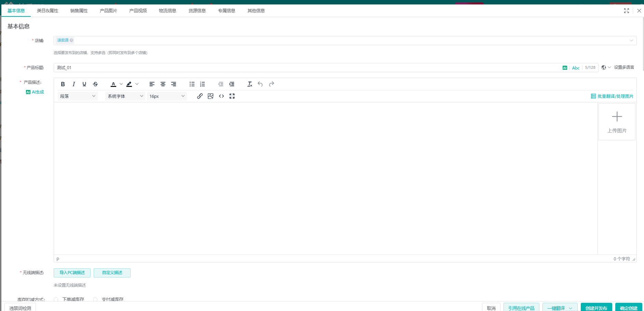Image resolution: width=644 pixels, height=311 pixels.
Task: Click the AI title generation icon
Action: [565, 67]
